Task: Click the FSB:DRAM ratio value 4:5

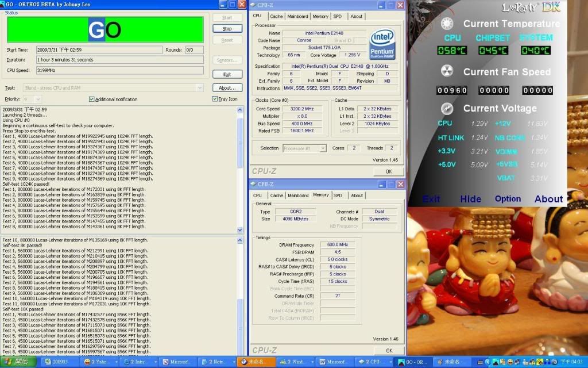Action: pos(338,252)
